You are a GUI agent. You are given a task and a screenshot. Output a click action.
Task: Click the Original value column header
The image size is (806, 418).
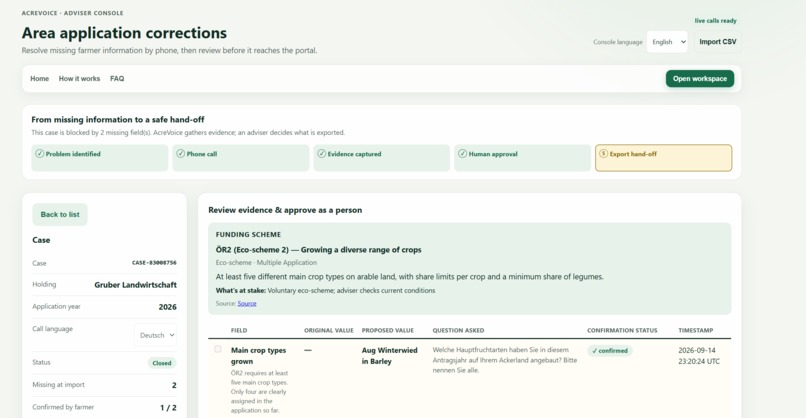329,331
